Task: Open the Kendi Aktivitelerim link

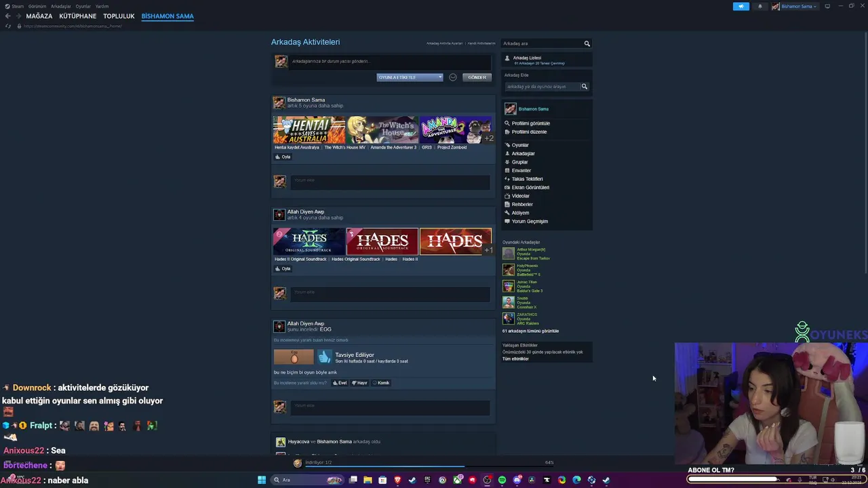Action: click(x=481, y=43)
